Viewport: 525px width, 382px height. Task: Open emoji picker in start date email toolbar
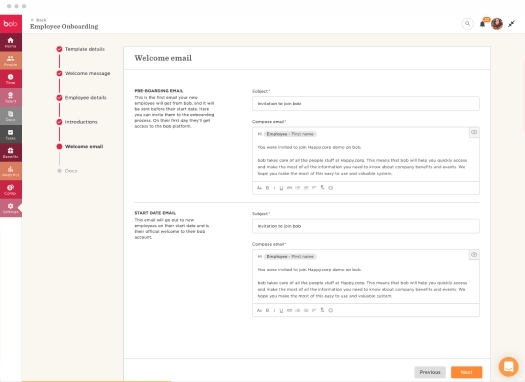(x=330, y=310)
